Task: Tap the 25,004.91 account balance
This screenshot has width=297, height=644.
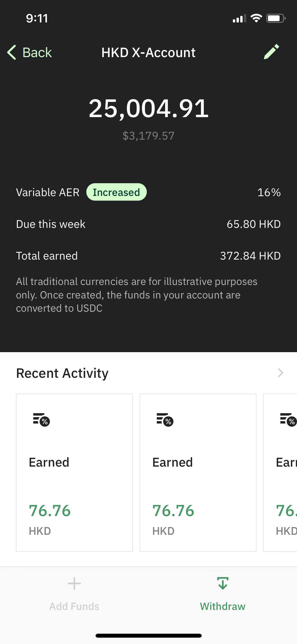Action: [x=149, y=108]
